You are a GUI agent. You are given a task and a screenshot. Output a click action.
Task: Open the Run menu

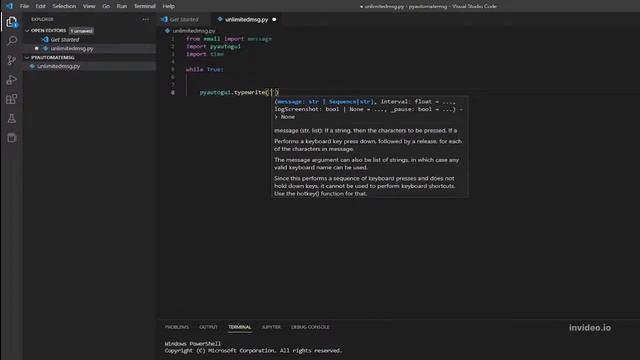[x=122, y=6]
